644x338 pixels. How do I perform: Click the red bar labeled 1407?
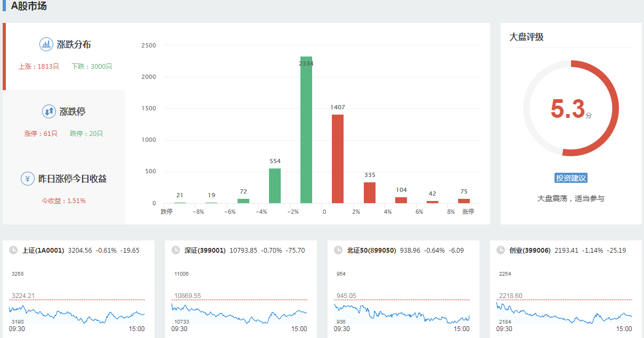pos(338,159)
